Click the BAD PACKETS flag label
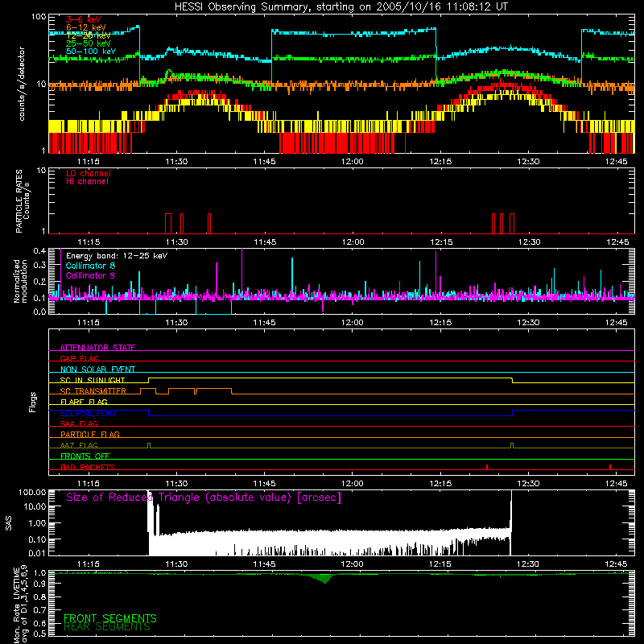Viewport: 644px width, 644px height. [x=88, y=467]
